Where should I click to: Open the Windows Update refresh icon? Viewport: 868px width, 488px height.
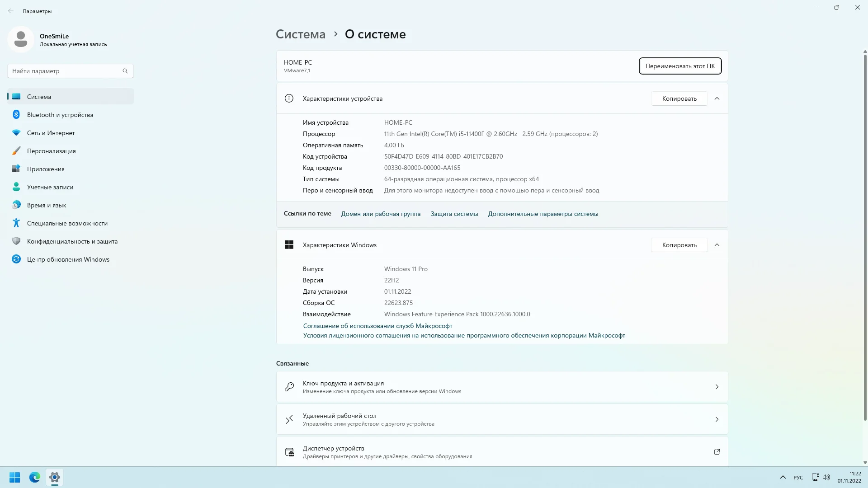[16, 259]
